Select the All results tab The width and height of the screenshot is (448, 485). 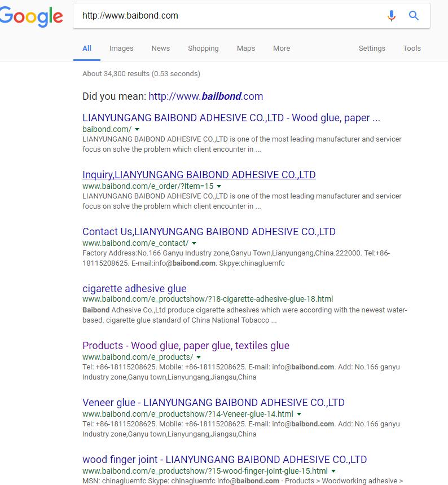[87, 48]
